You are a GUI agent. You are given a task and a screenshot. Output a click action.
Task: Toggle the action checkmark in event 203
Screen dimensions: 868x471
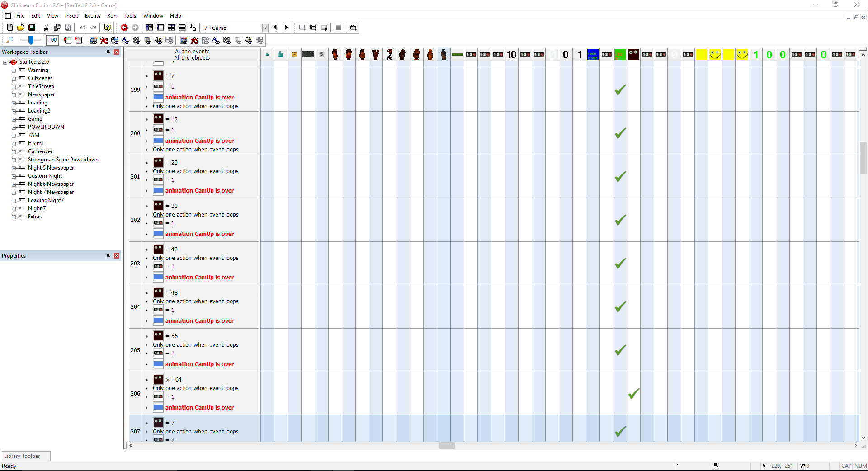click(620, 264)
